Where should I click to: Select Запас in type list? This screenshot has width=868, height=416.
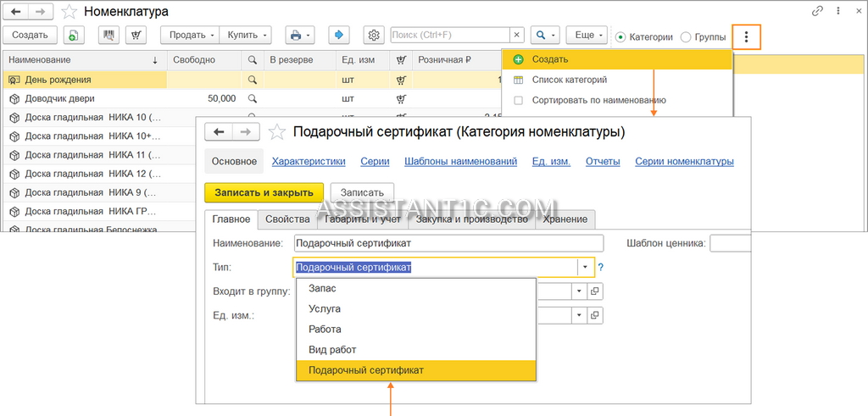[x=416, y=288]
